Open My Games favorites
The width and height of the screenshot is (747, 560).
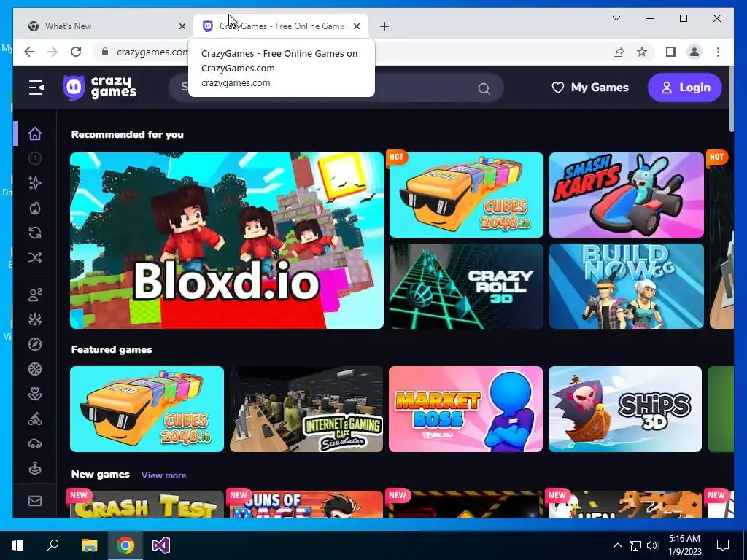(x=590, y=87)
